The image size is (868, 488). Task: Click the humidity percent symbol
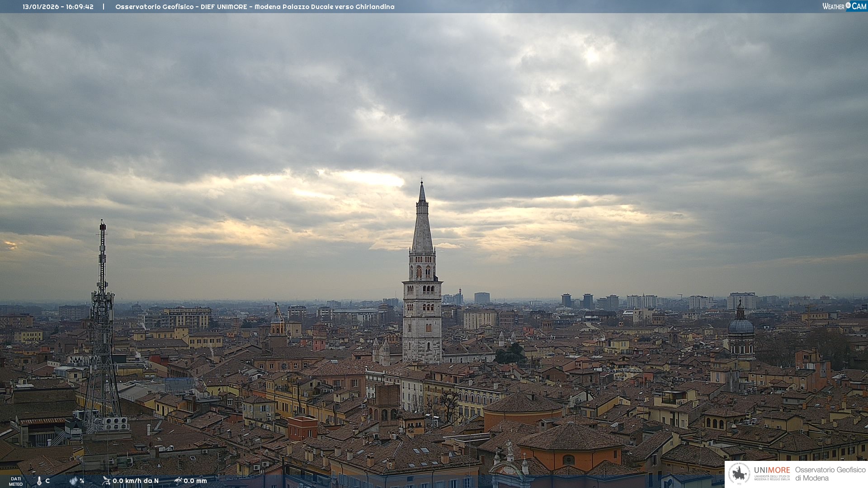click(82, 481)
